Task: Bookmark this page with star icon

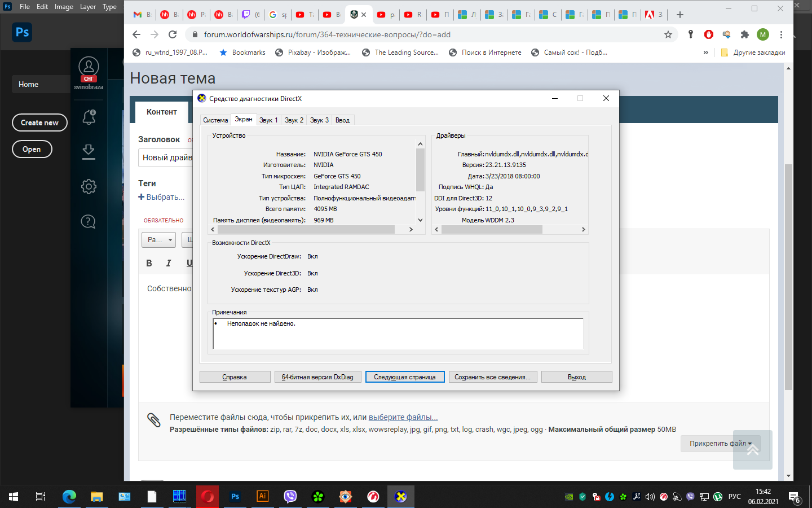Action: click(x=668, y=34)
